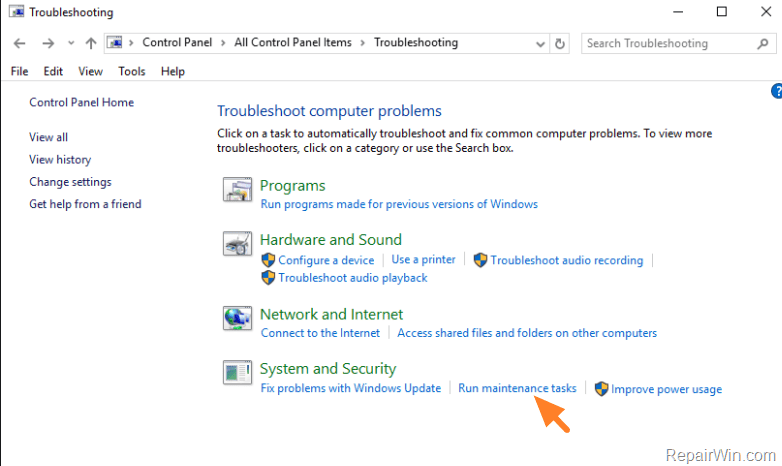
Task: Click shield icon beside Improve power usage
Action: [601, 389]
